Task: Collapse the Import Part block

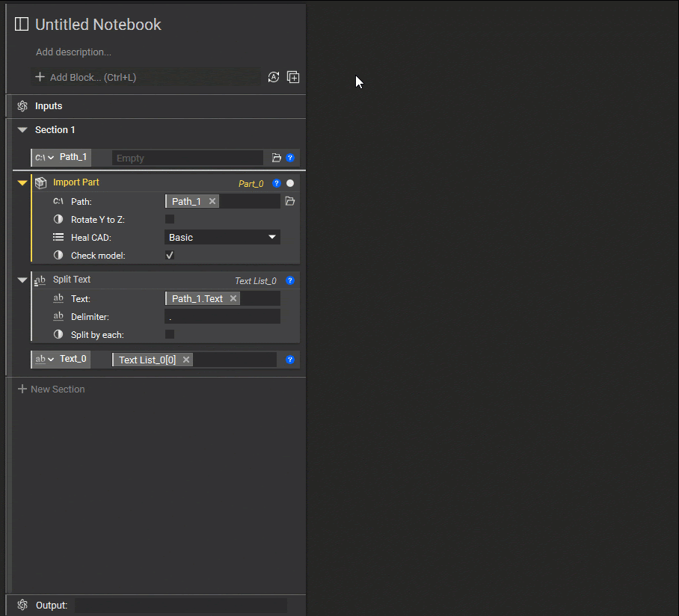Action: point(22,182)
